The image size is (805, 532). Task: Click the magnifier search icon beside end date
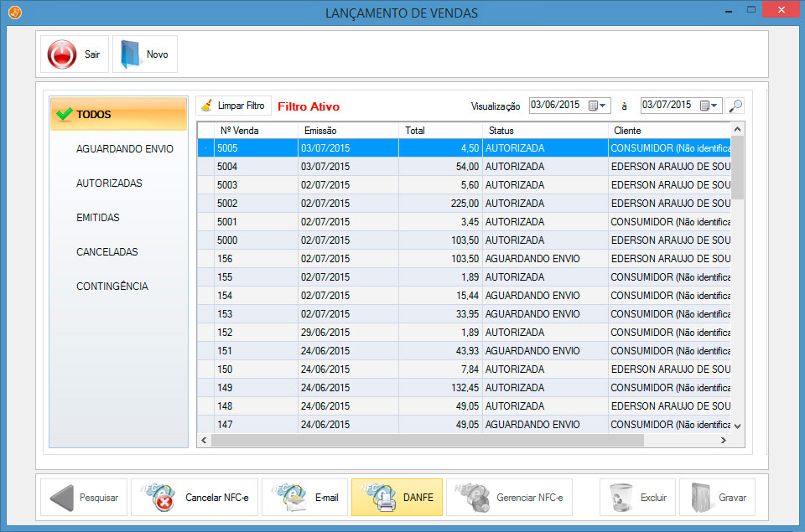pos(735,106)
